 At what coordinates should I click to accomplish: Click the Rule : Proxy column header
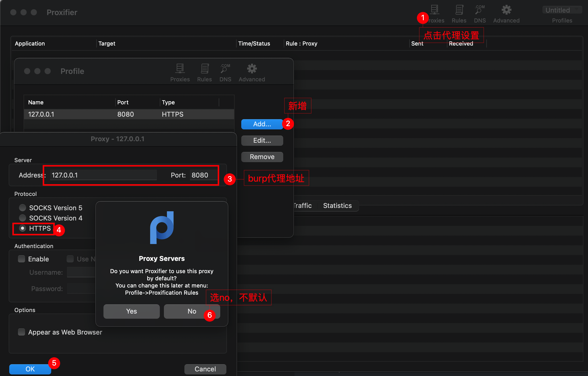pyautogui.click(x=301, y=43)
